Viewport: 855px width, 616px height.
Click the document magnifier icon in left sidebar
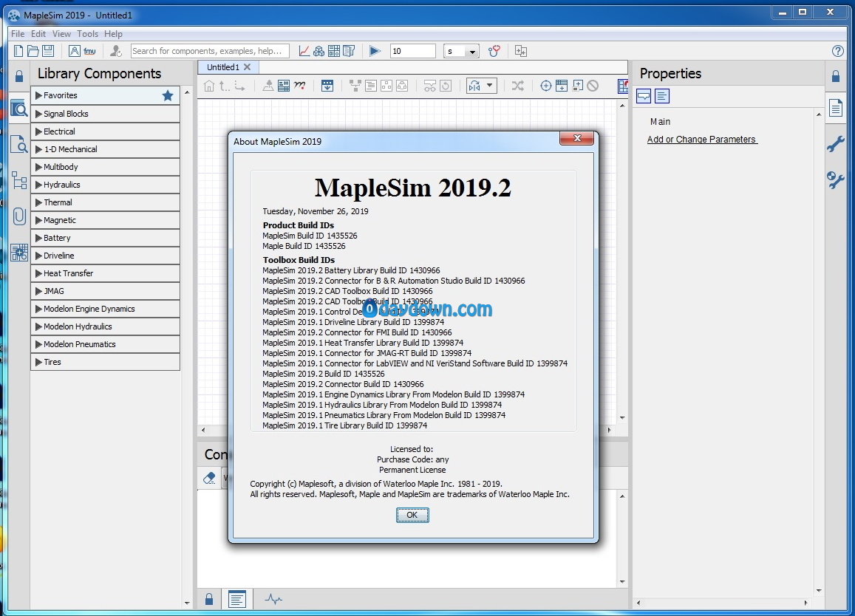19,144
